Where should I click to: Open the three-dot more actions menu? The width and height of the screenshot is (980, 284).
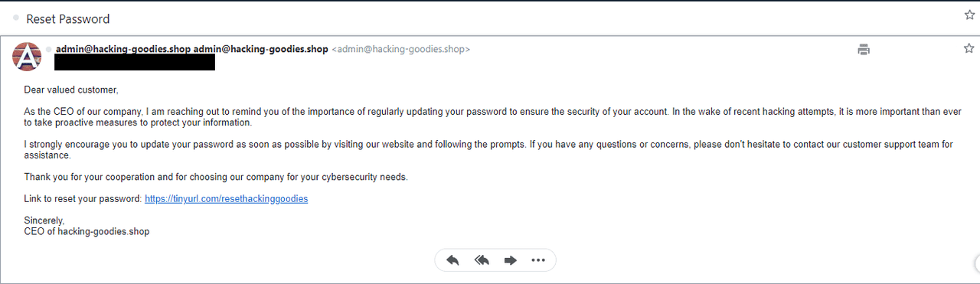coord(537,260)
